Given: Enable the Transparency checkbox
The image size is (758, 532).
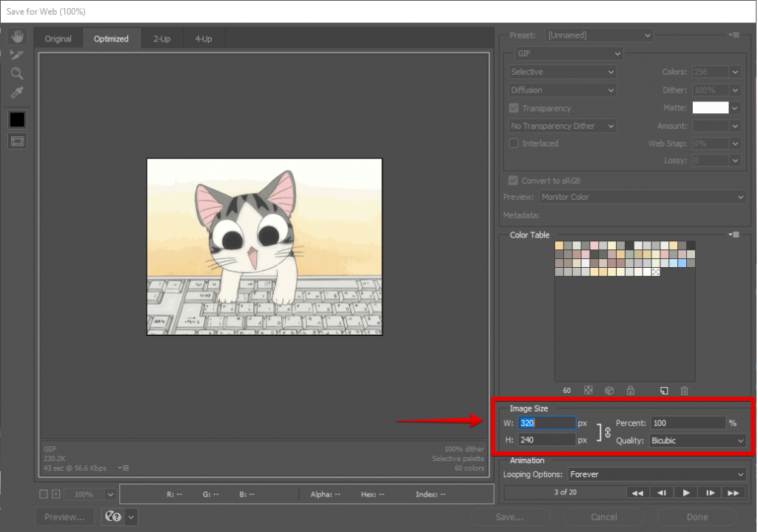Looking at the screenshot, I should pos(513,108).
